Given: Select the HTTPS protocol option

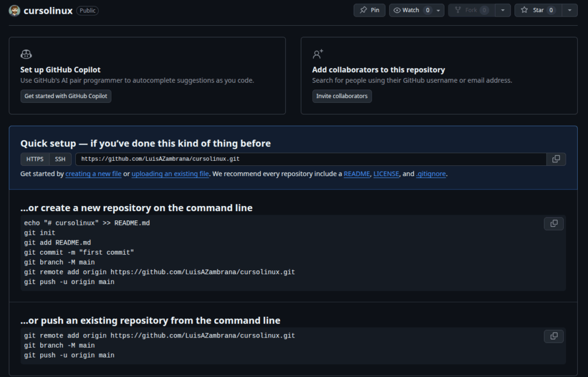Looking at the screenshot, I should pyautogui.click(x=34, y=159).
